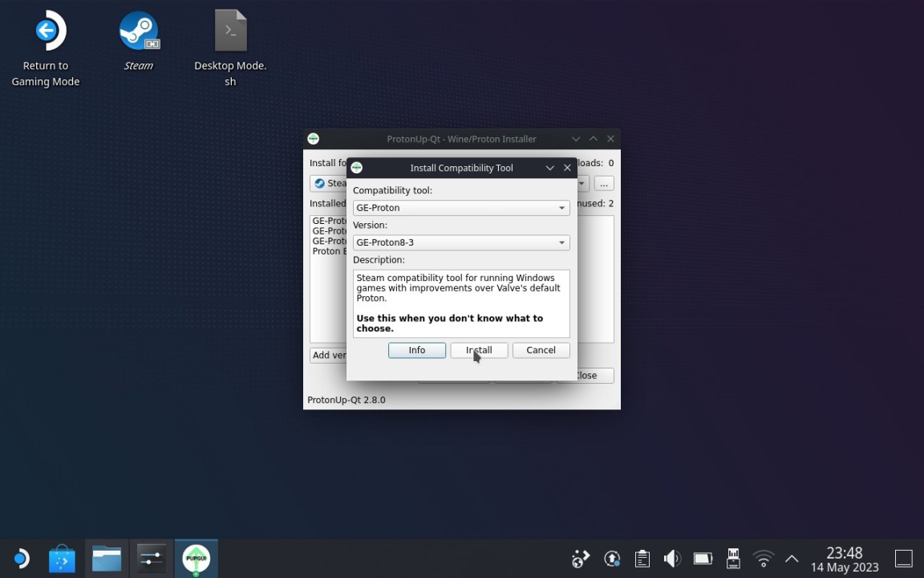Close the ProtonUp-Qt main window
The width and height of the screenshot is (924, 578).
pyautogui.click(x=610, y=139)
